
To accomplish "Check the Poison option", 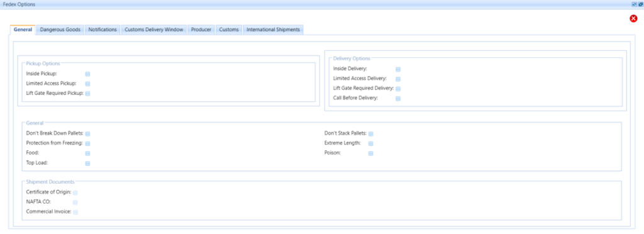I will [x=371, y=153].
